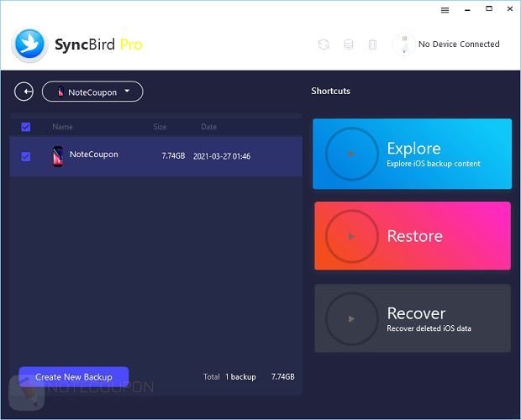The height and width of the screenshot is (420, 521).
Task: Click the device cable connection icon
Action: (403, 45)
